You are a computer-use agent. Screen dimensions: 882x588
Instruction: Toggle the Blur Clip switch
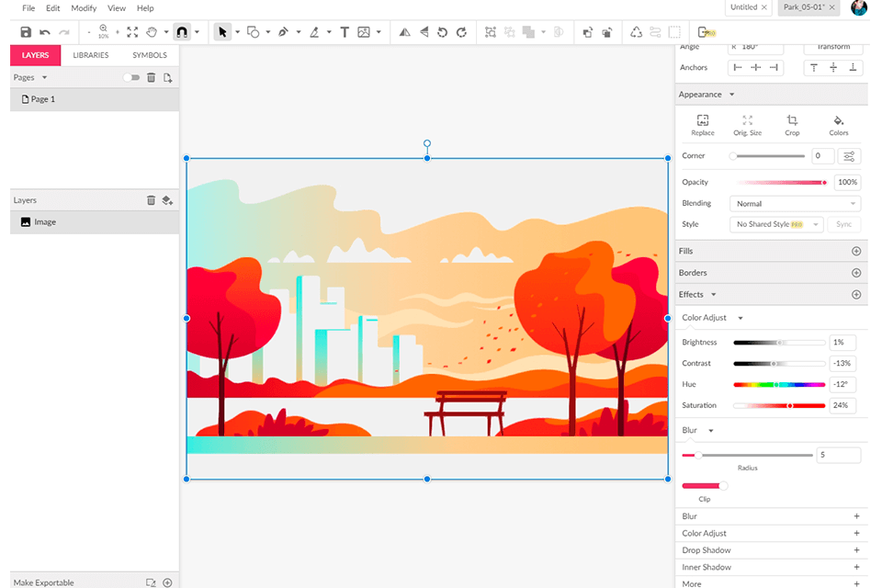pos(705,486)
